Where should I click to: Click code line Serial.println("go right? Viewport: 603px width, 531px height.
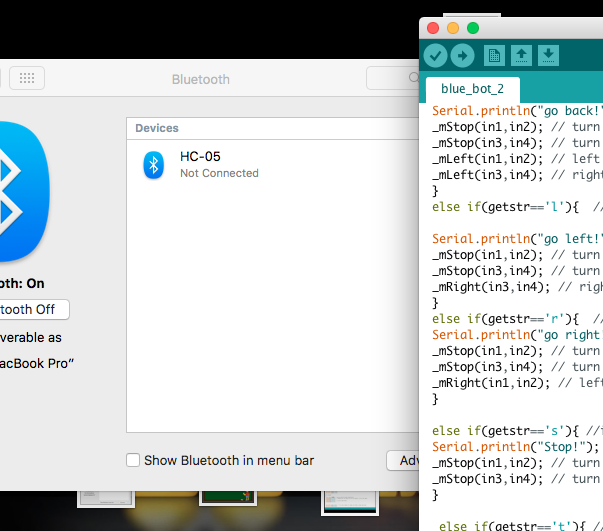[516, 335]
